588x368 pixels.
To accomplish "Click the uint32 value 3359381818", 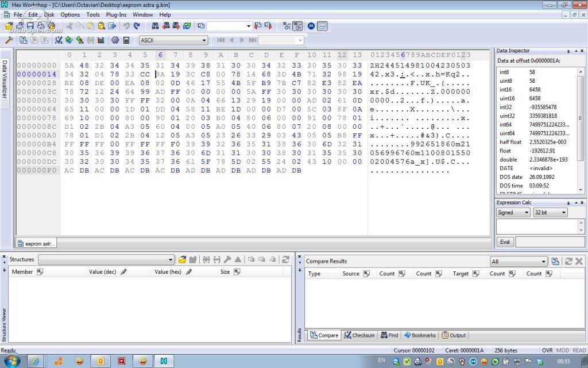I will pos(543,116).
